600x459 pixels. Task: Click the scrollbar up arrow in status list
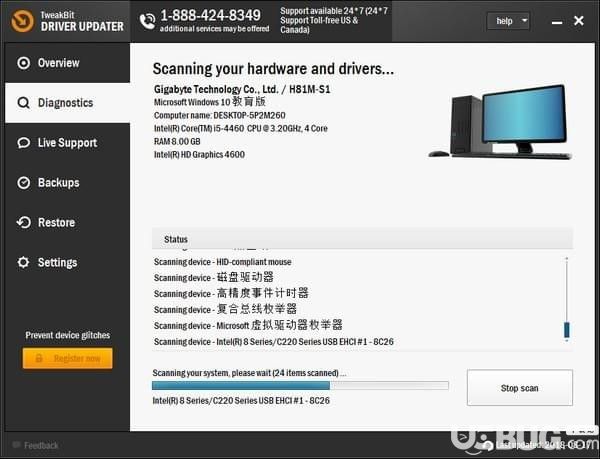[x=567, y=259]
